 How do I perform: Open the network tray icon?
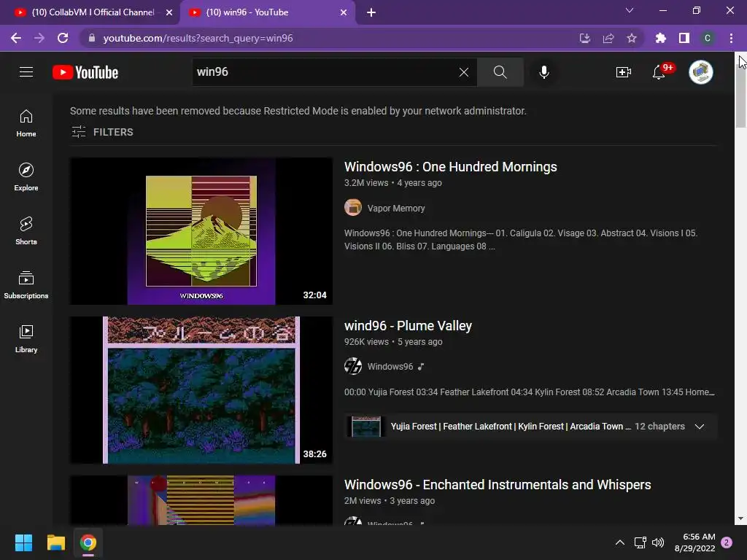(x=640, y=542)
